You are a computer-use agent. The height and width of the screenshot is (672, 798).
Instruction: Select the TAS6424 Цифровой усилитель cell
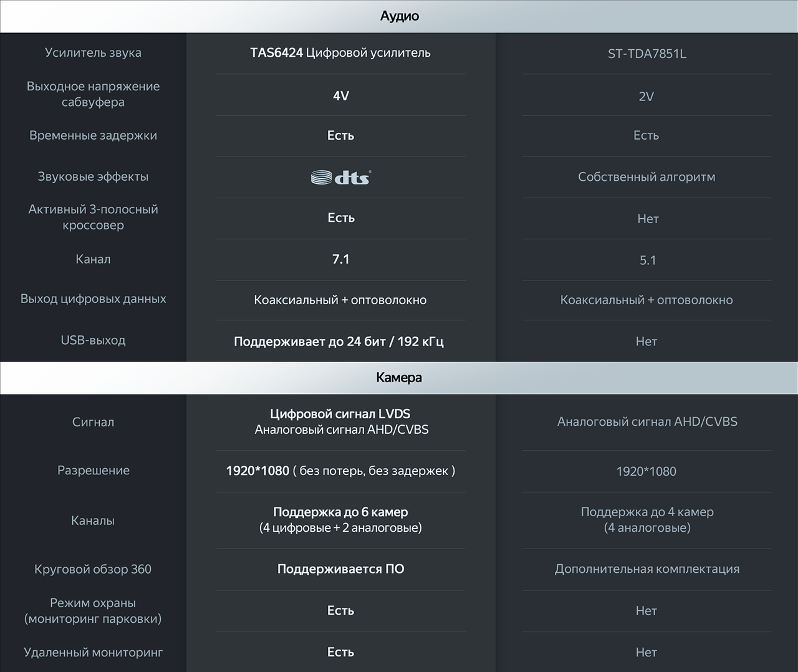[340, 52]
